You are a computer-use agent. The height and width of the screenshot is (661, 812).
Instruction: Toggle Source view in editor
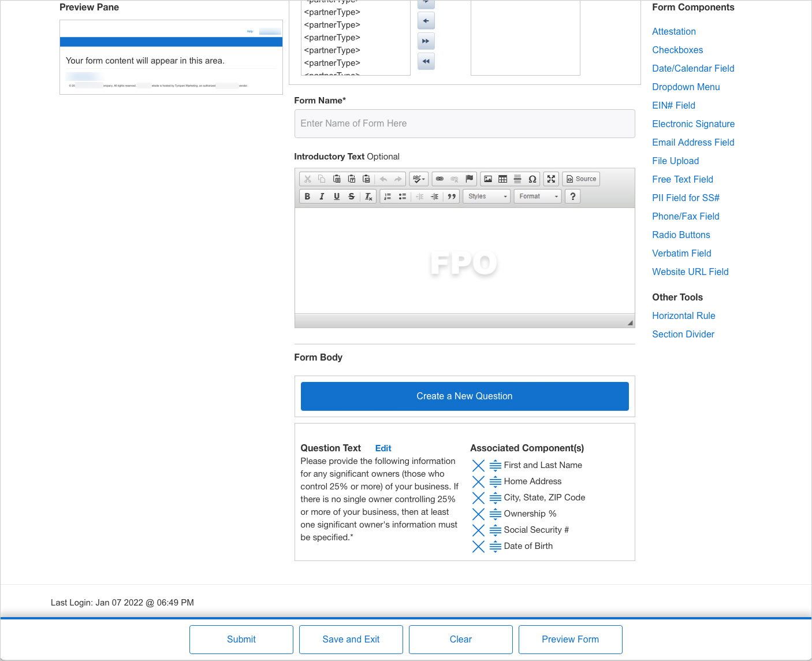[x=581, y=179]
